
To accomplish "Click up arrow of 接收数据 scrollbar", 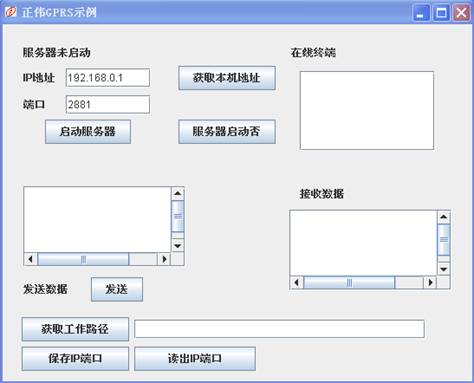I will coord(444,217).
